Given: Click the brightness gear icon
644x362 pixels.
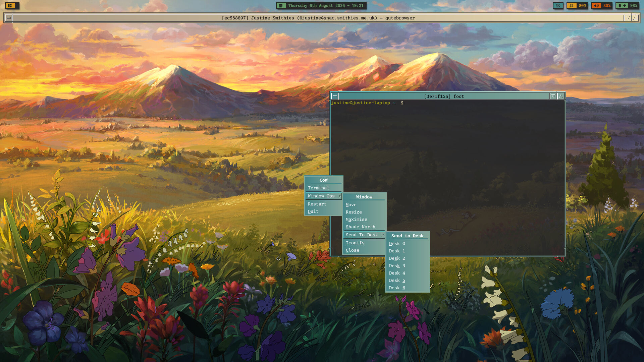Looking at the screenshot, I should [x=572, y=5].
